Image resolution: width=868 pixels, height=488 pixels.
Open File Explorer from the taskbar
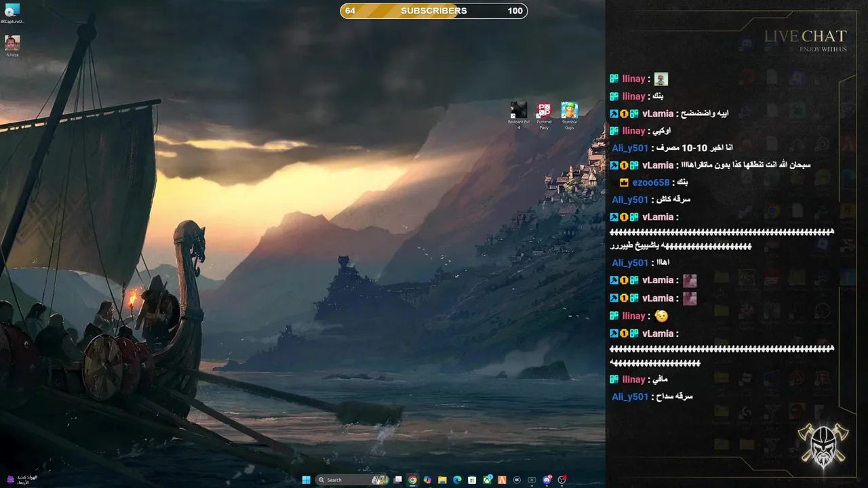click(442, 480)
